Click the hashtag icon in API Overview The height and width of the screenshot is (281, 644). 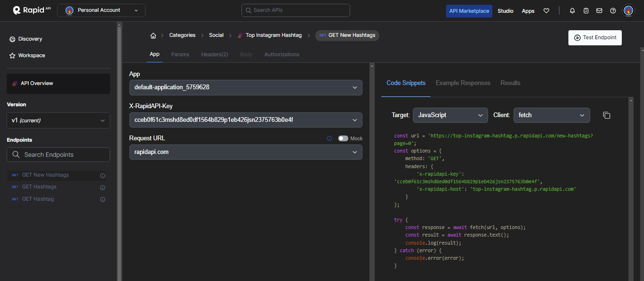click(15, 84)
